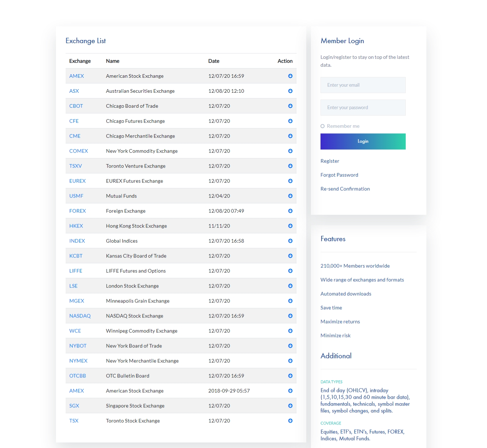Click the action icon for Toronto Stock Exchange
Image resolution: width=487 pixels, height=448 pixels.
(x=290, y=421)
